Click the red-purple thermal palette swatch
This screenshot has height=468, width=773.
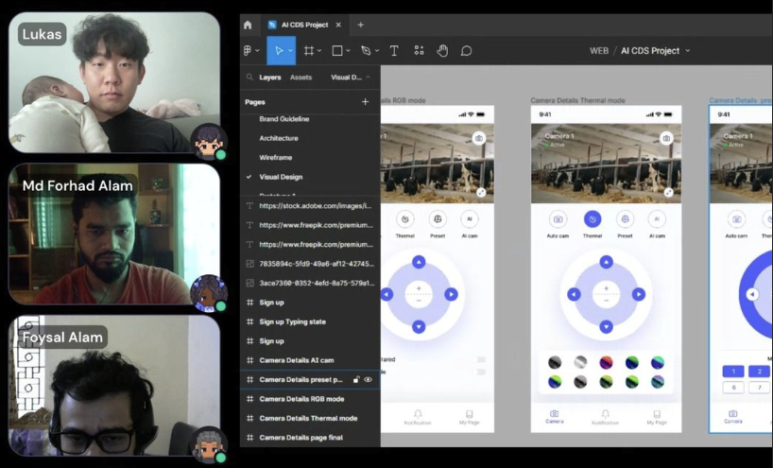point(606,362)
